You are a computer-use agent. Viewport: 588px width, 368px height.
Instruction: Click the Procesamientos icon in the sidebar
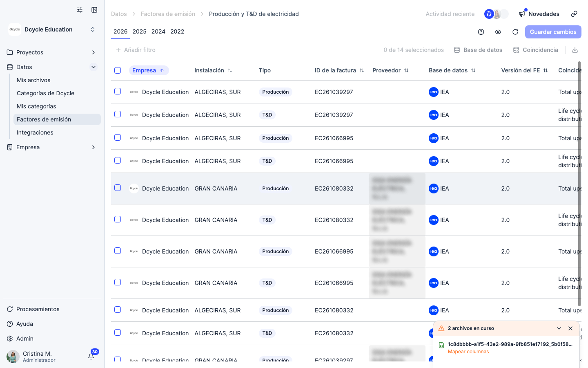coord(10,309)
